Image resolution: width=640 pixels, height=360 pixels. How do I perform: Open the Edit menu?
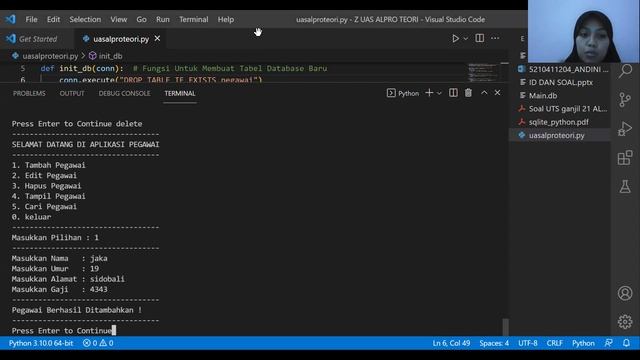[53, 19]
